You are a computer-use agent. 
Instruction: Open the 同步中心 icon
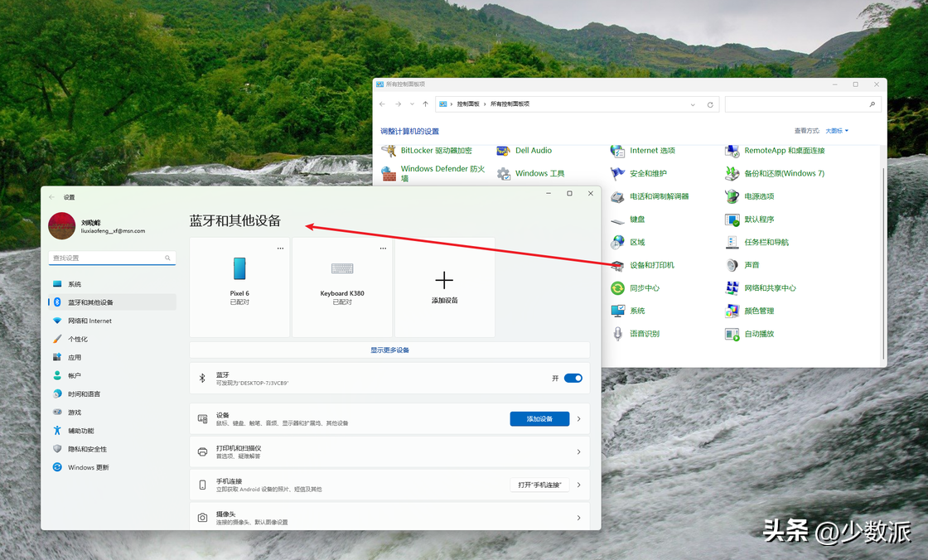point(644,288)
